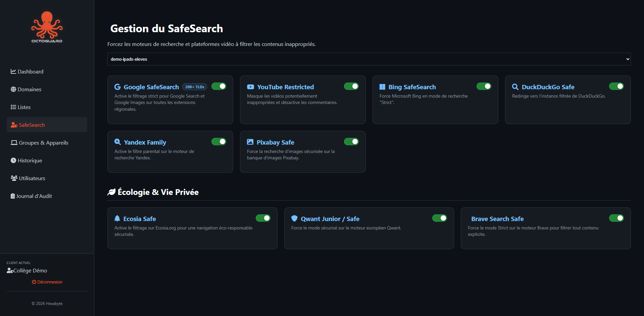The width and height of the screenshot is (644, 316).
Task: Toggle the Bing SafeSearch switch
Action: (484, 86)
